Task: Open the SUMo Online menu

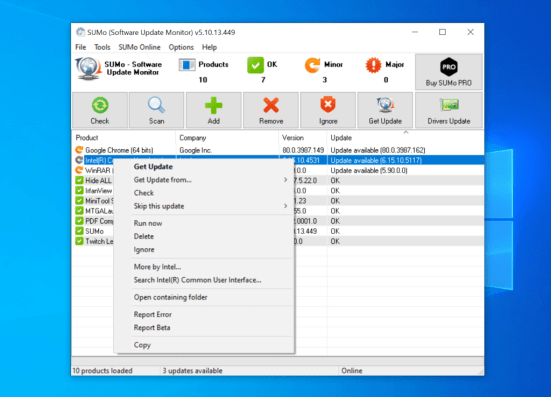Action: tap(139, 47)
